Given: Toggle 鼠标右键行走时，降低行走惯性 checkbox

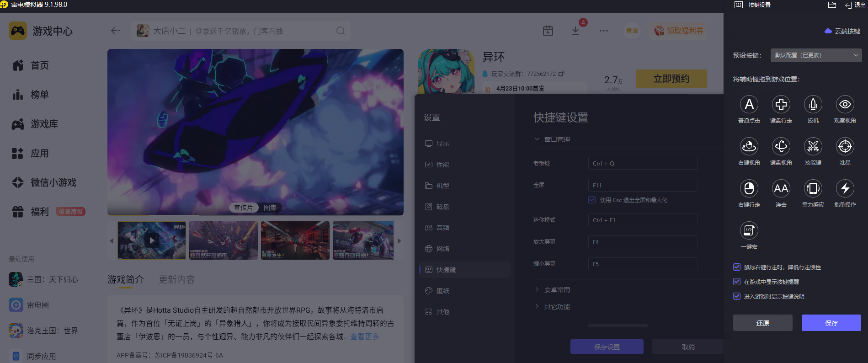Looking at the screenshot, I should click(x=737, y=267).
